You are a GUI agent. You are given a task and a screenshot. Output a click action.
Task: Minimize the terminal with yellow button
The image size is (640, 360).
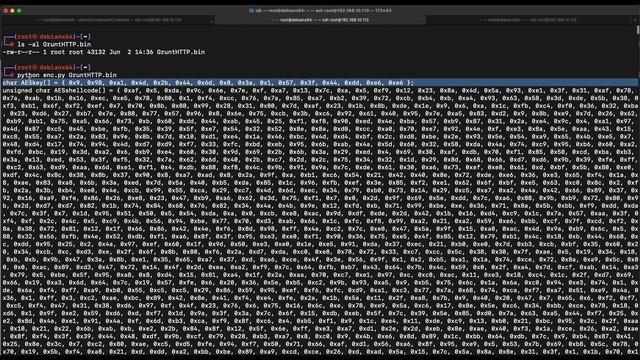point(12,11)
